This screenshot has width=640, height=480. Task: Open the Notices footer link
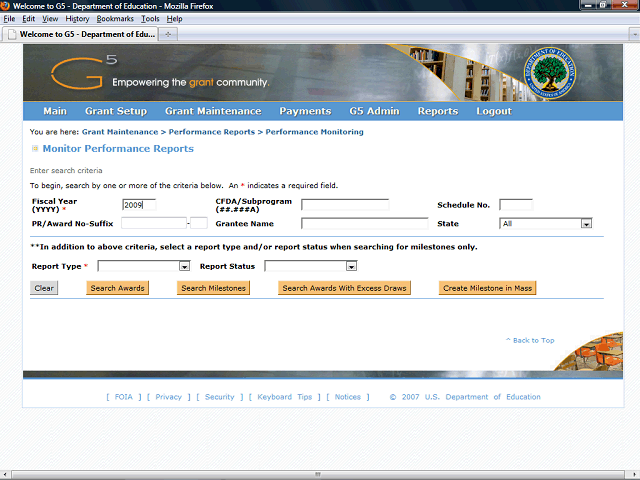348,397
